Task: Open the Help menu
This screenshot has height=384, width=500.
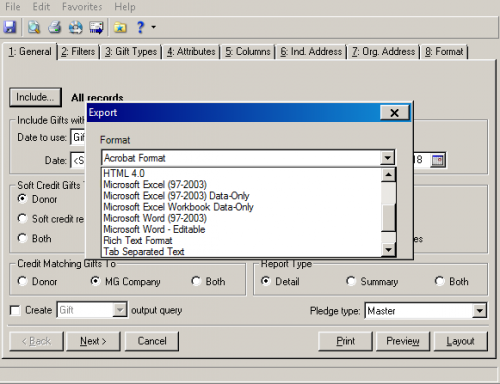Action: (x=125, y=6)
